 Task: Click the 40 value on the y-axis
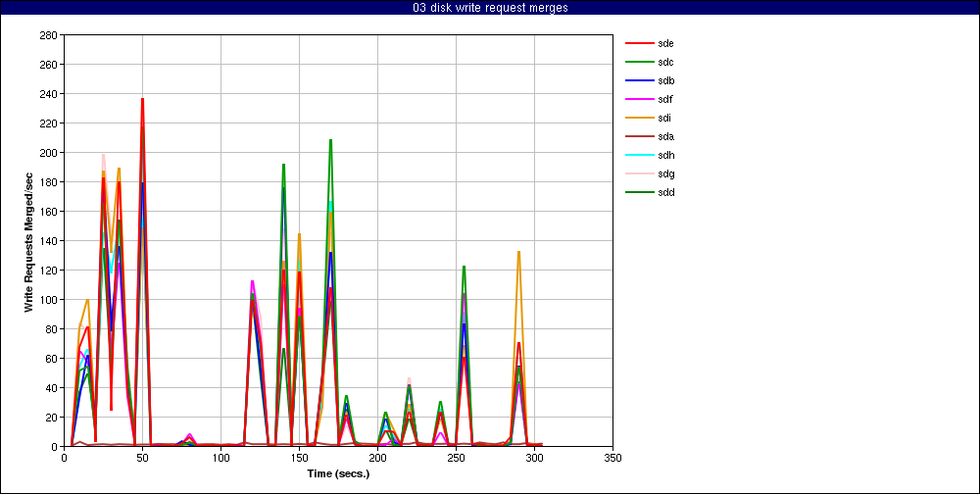[52, 388]
